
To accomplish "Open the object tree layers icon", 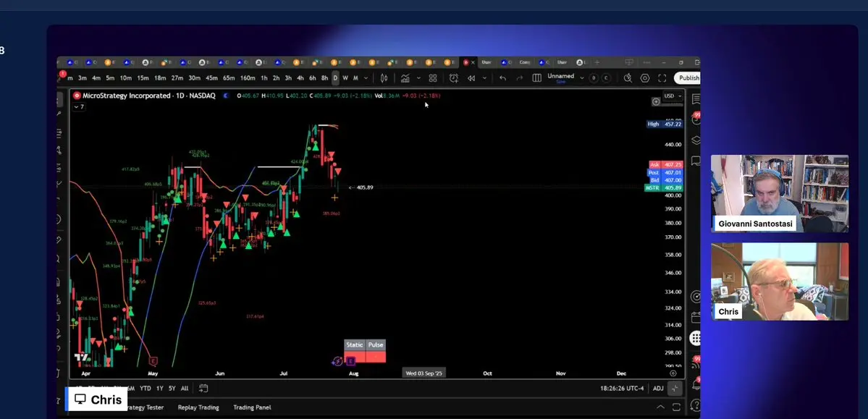I will pos(696,140).
